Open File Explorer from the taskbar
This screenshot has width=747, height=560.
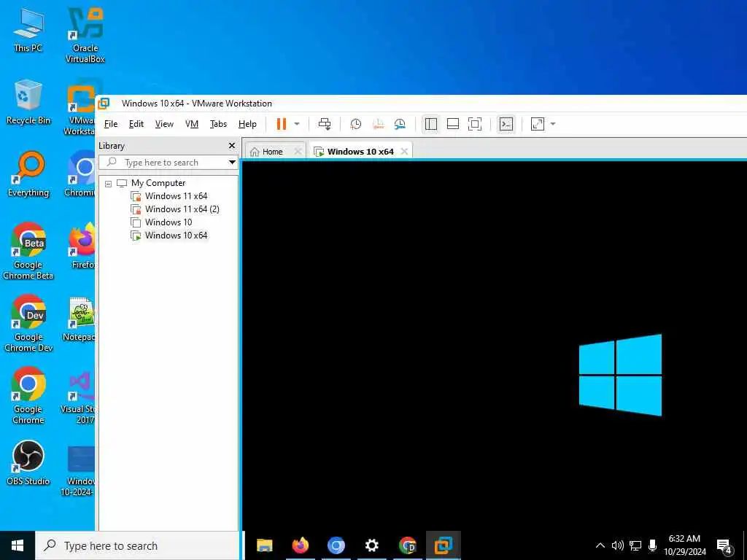(264, 545)
